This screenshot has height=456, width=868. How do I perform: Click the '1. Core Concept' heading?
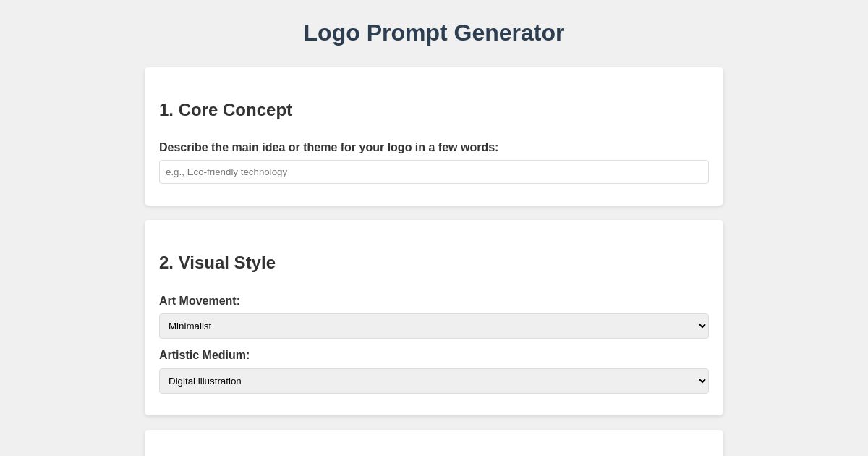pyautogui.click(x=226, y=110)
